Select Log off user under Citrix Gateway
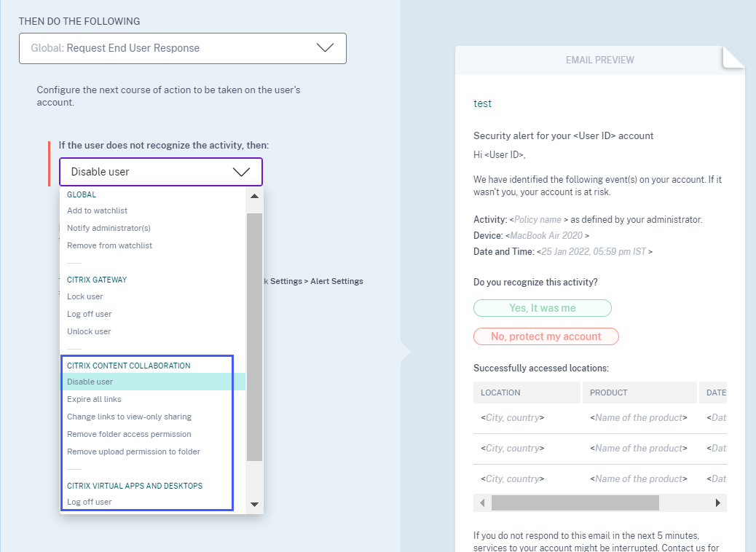 tap(90, 314)
